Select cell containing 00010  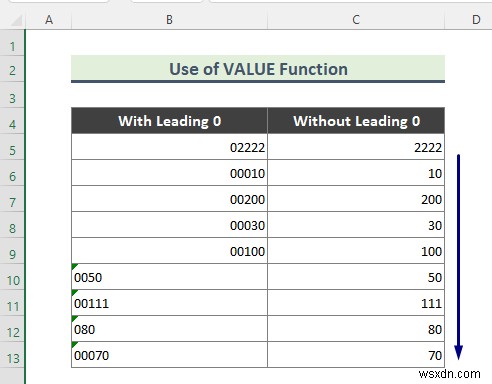169,173
